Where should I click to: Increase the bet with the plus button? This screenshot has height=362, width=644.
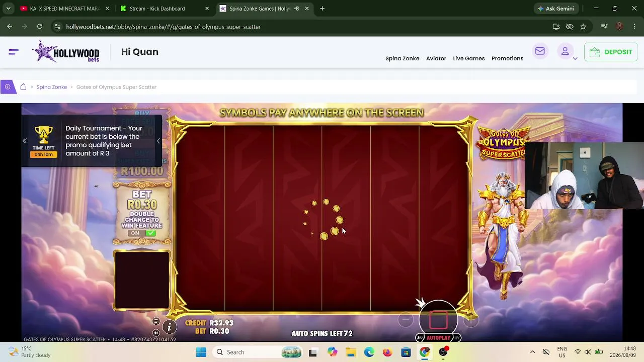[471, 319]
